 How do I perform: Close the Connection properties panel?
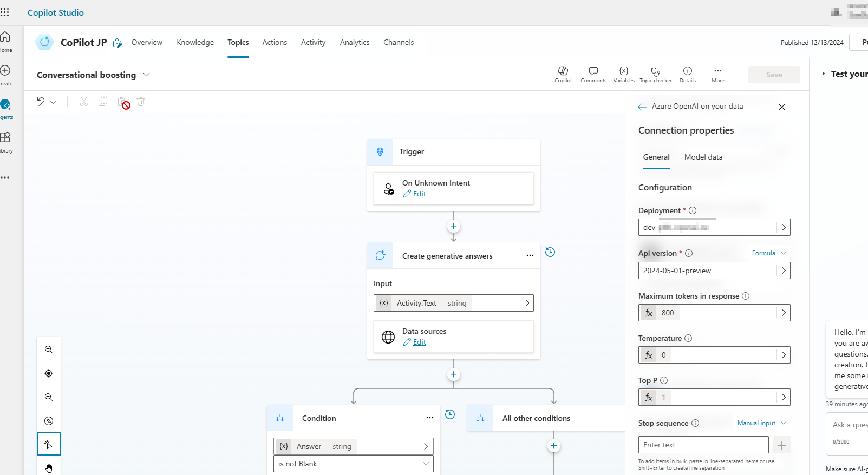coord(782,107)
